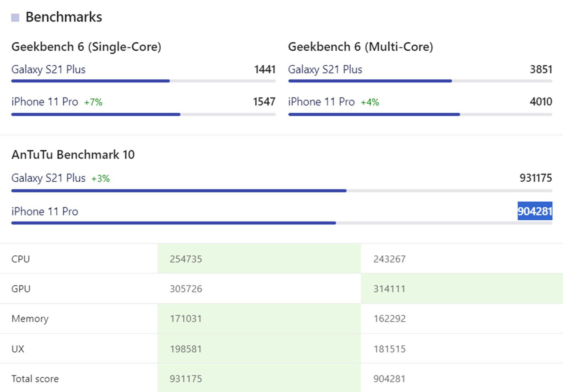Click Memory value 162292

tap(389, 319)
